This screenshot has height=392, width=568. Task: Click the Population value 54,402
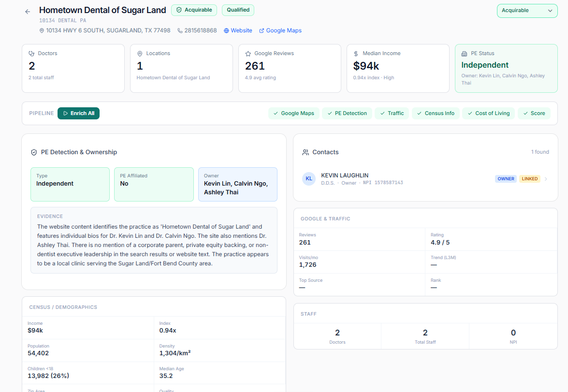[x=38, y=353]
